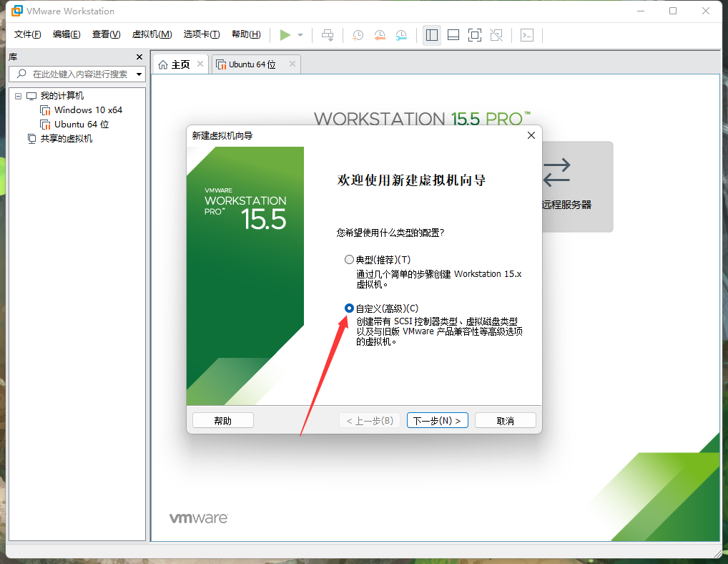Click the 取消 button in the wizard
Screen dimensions: 728x564
[506, 420]
